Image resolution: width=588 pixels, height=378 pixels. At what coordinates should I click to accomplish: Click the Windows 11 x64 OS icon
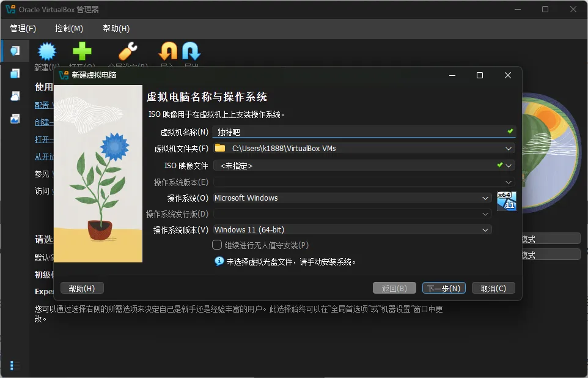click(x=507, y=201)
